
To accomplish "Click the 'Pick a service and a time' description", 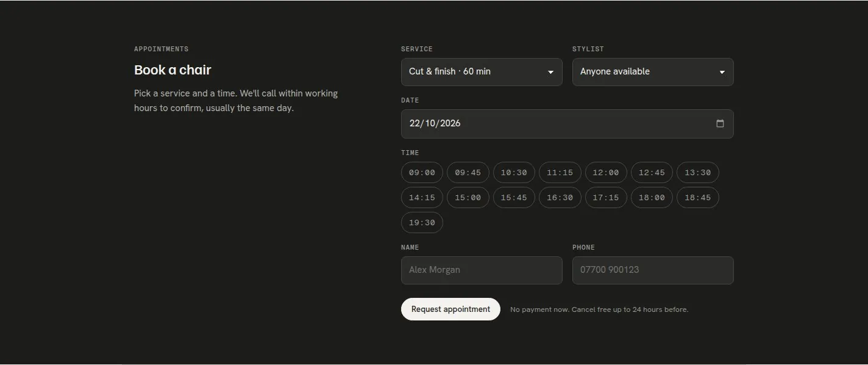I will click(236, 101).
